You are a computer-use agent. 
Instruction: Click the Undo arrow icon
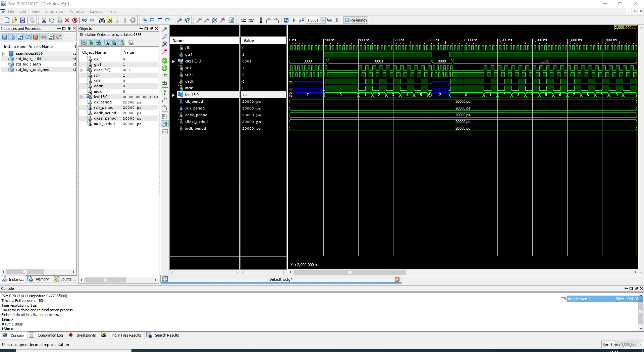(84, 20)
